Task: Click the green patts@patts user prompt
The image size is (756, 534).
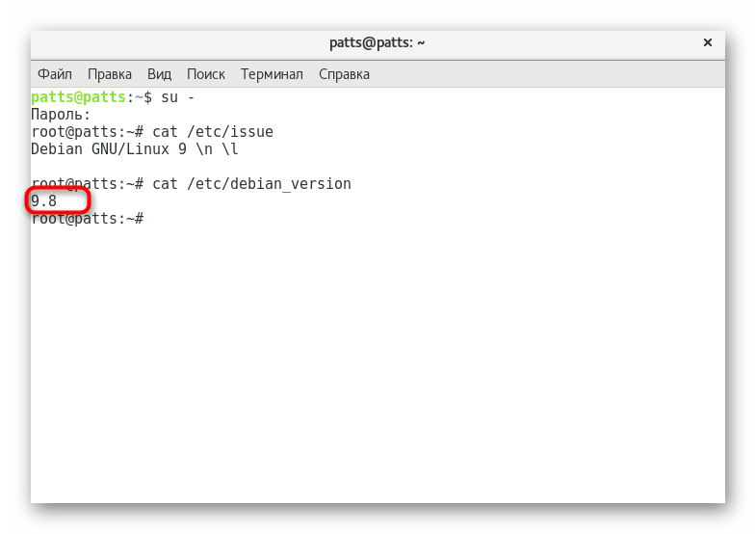Action: [x=78, y=97]
